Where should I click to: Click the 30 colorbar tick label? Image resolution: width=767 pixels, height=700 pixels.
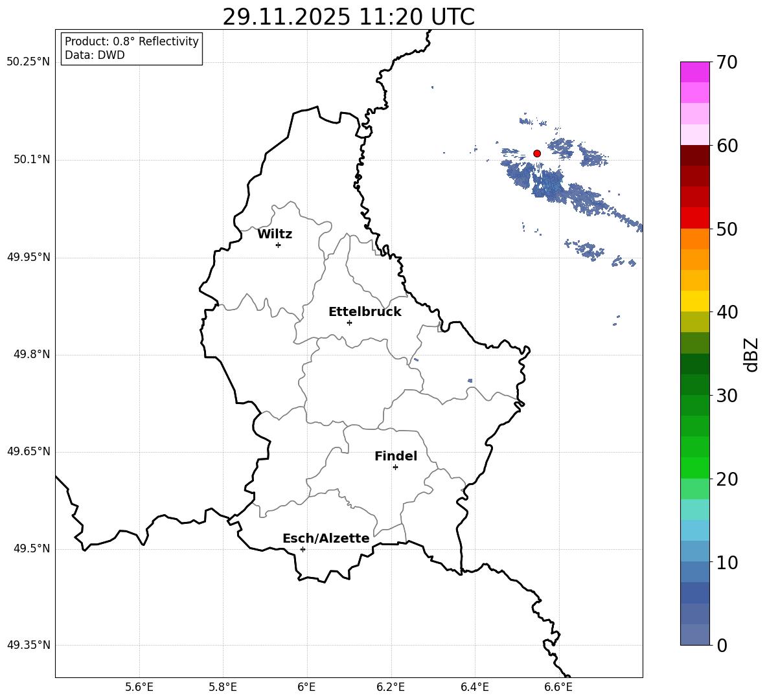click(727, 396)
